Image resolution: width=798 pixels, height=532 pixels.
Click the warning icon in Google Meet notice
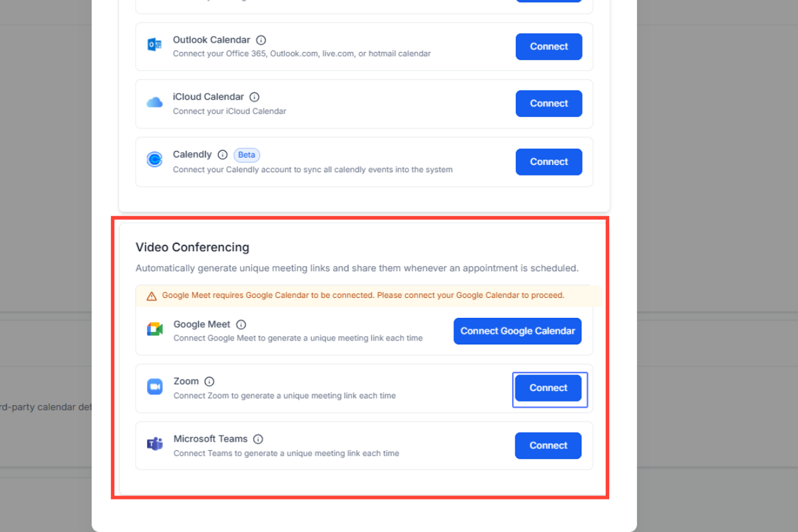(x=152, y=296)
